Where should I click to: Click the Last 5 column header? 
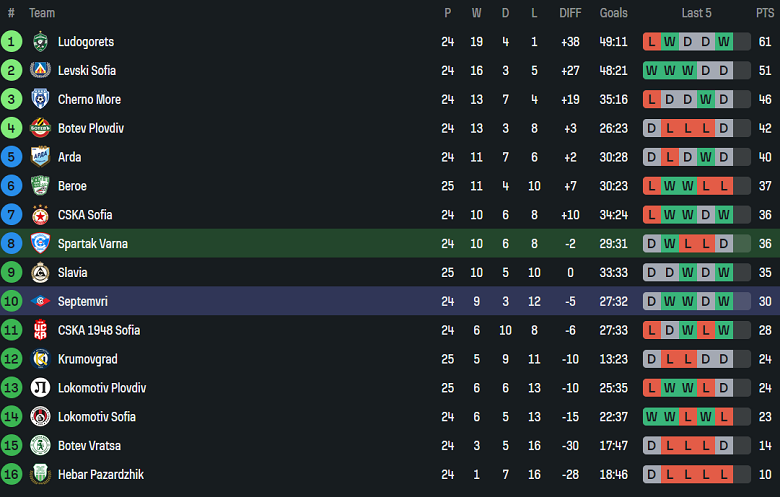coord(696,13)
